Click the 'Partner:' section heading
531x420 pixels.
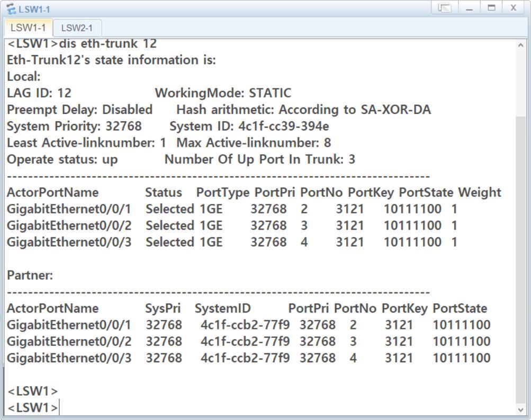tap(30, 275)
